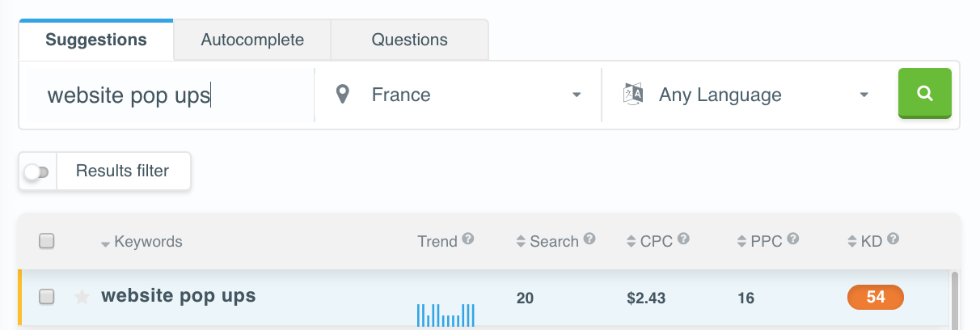Click the translate language icon
980x330 pixels.
(x=632, y=95)
